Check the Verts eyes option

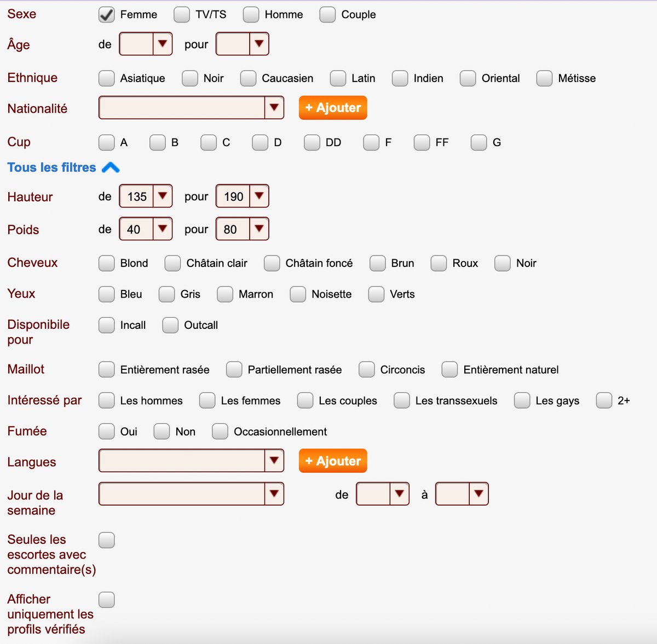click(377, 294)
